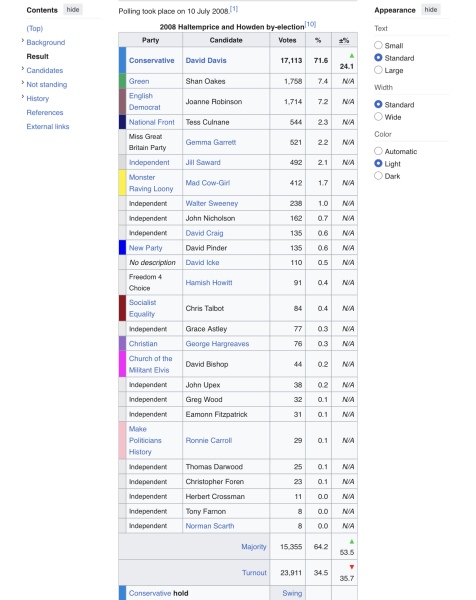This screenshot has width=476, height=600.
Task: Open Make Politicians History party link
Action: tap(145, 440)
